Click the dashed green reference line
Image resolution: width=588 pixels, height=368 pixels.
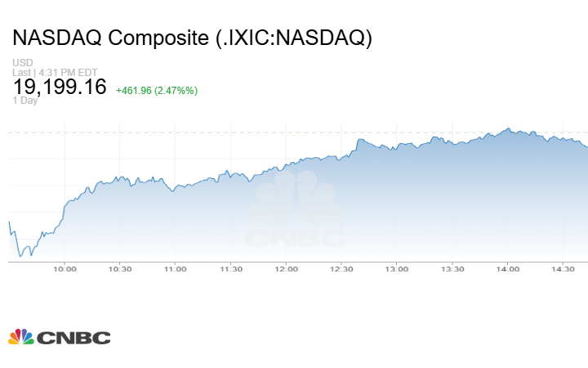[x=245, y=132]
